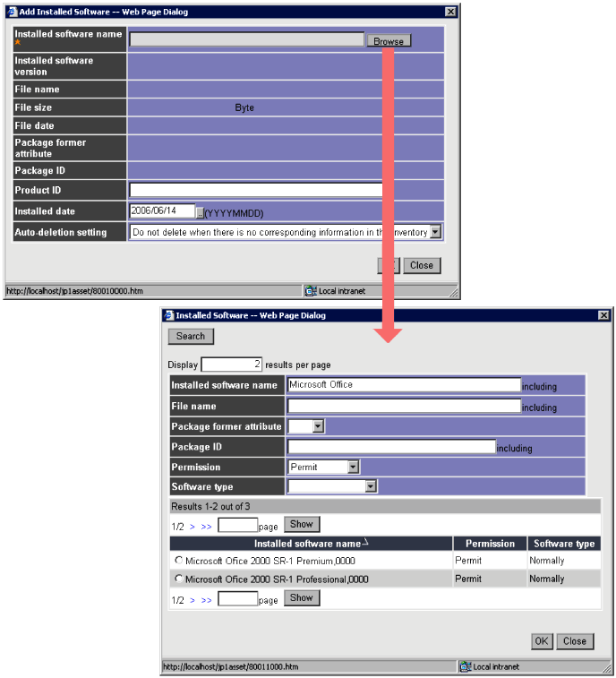Click the Installed date field 2006/06/14
This screenshot has height=678, width=616.
coord(163,211)
